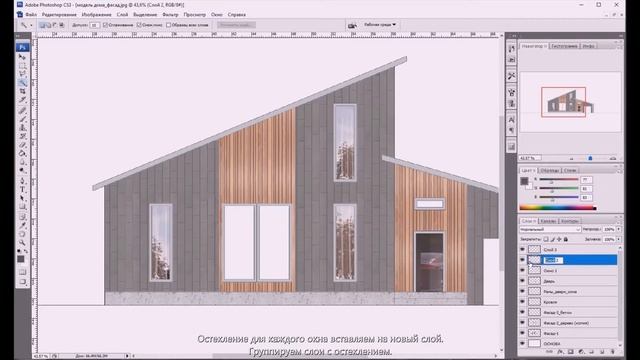Image resolution: width=640 pixels, height=360 pixels.
Task: Open the Рабочая среда workspace dropdown
Action: coord(380,24)
